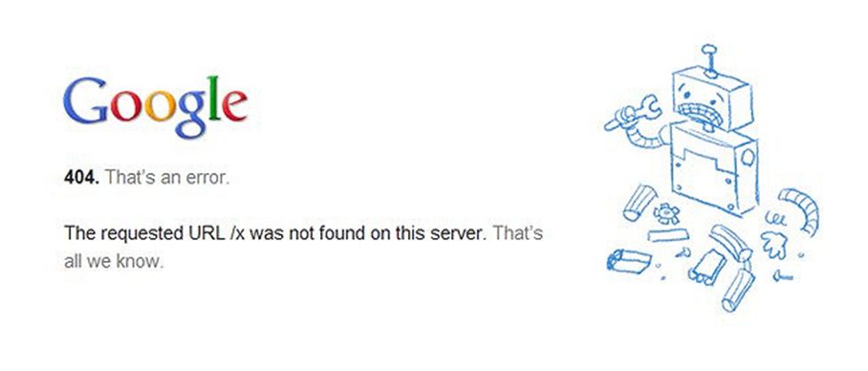Click the flat bar piece below the gear
The width and height of the screenshot is (868, 371).
tap(669, 235)
